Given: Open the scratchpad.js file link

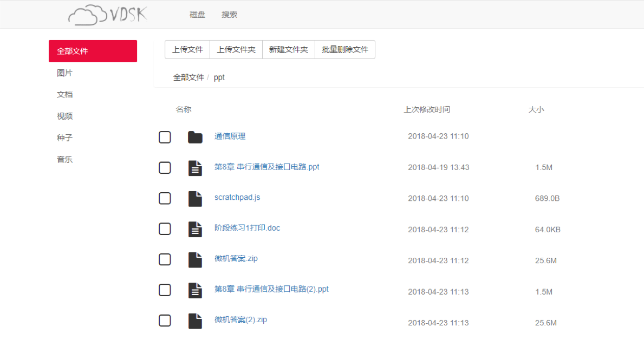Looking at the screenshot, I should (237, 198).
